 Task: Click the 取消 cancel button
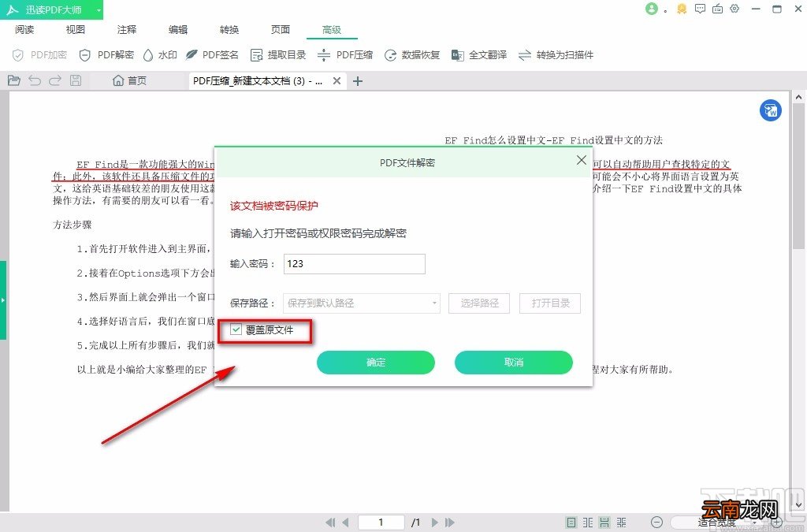[514, 363]
